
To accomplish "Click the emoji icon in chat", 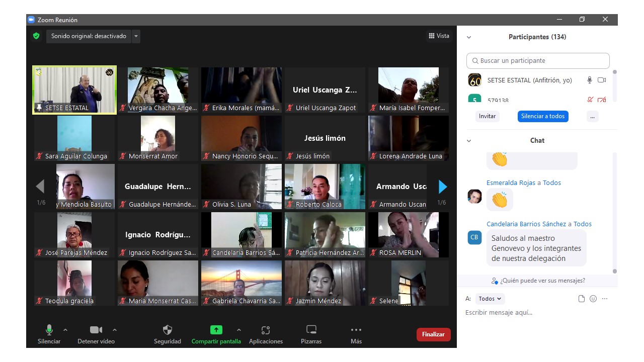I will click(x=593, y=299).
